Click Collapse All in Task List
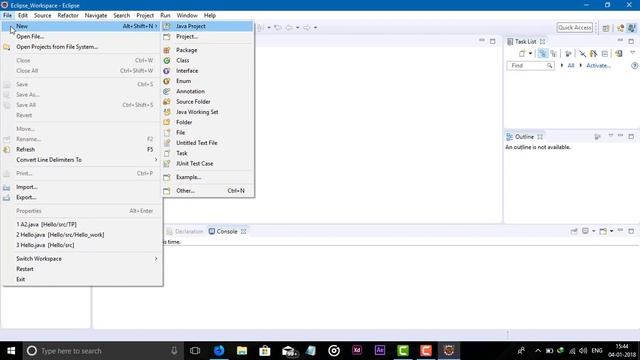 tap(605, 53)
